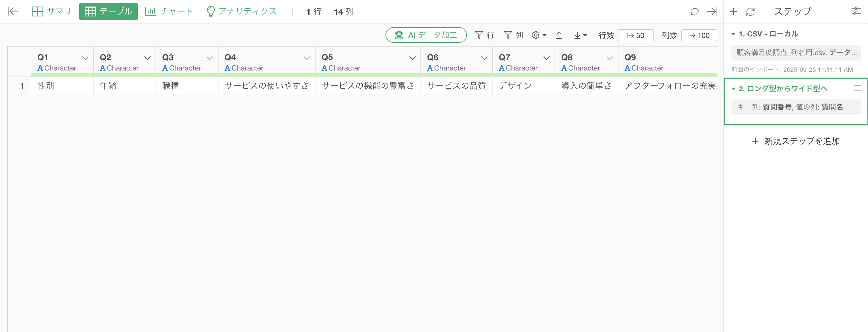The image size is (868, 332).
Task: Open the Q1 column header menu
Action: 85,58
